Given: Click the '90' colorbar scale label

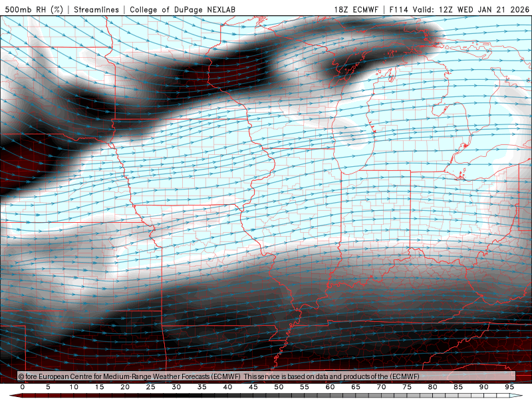Looking at the screenshot, I should pos(484,387).
